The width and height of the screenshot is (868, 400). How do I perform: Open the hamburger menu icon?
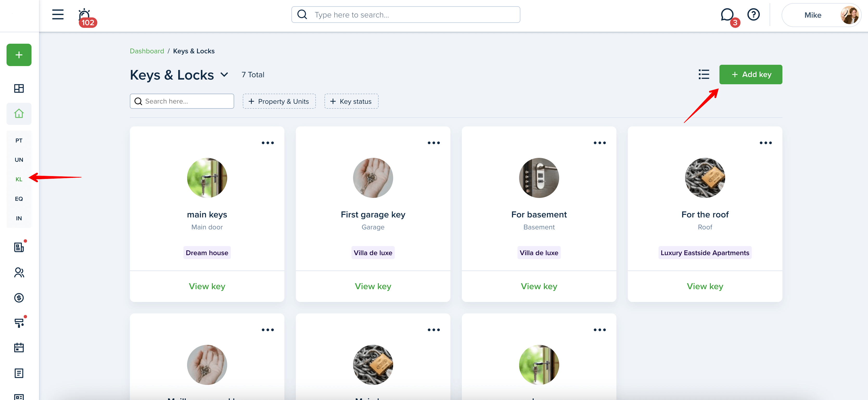pyautogui.click(x=58, y=15)
